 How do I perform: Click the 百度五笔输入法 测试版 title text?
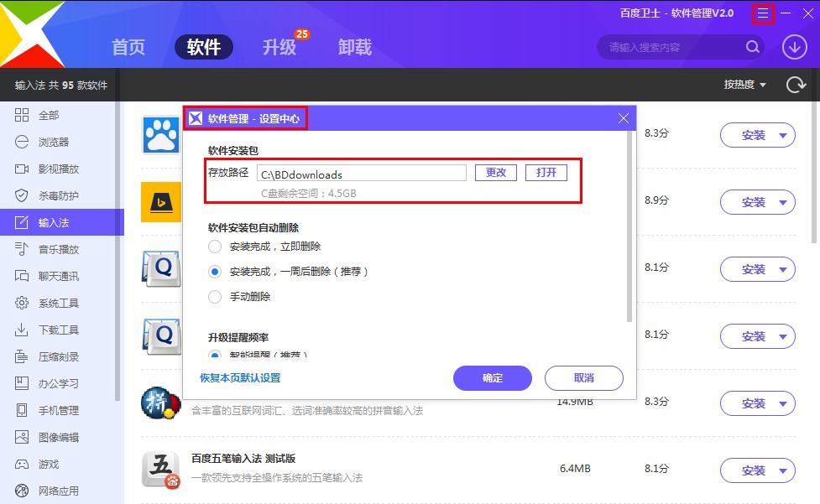pos(243,459)
